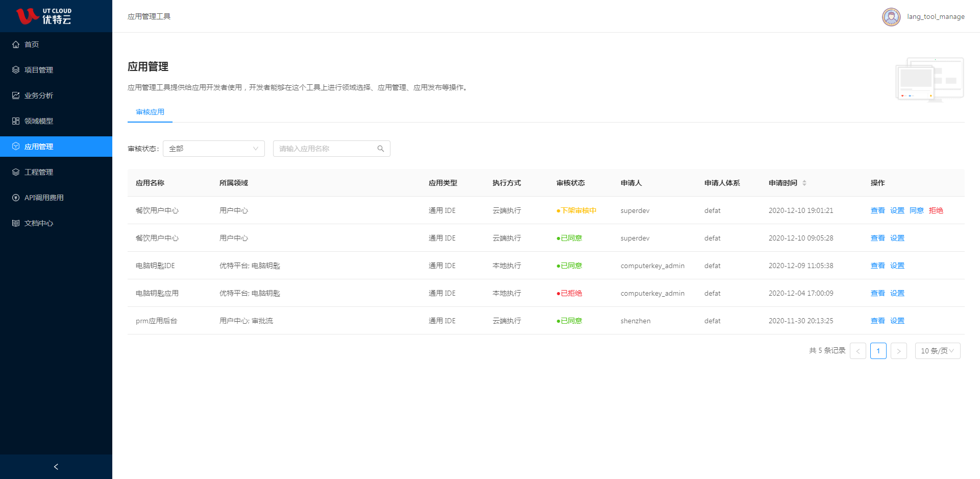This screenshot has width=980, height=479.
Task: Click the home icon in sidebar
Action: [16, 44]
